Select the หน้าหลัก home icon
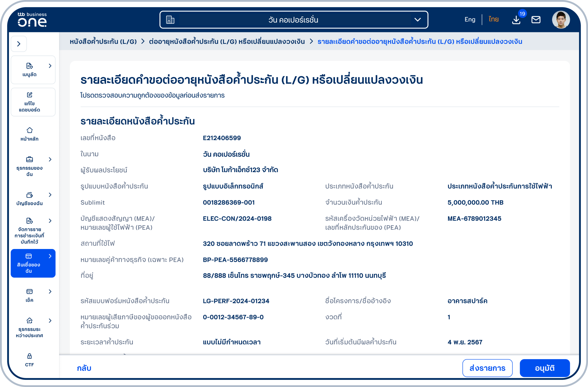The image size is (588, 387). point(29,131)
